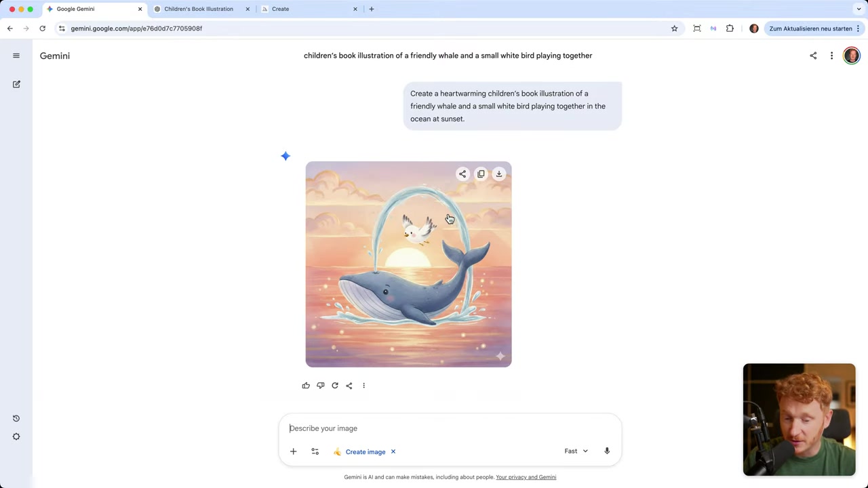Share the generated whale image
The width and height of the screenshot is (868, 488).
click(x=462, y=174)
